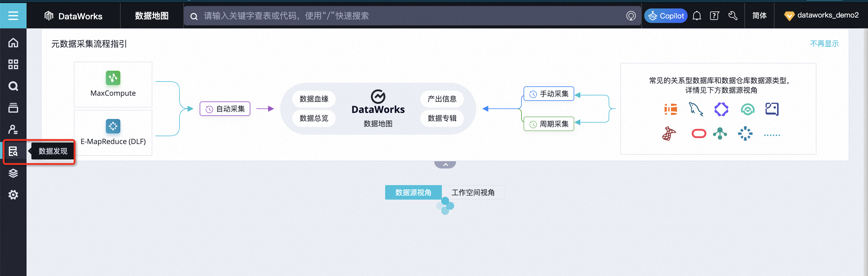The image size is (868, 276).
Task: Click the purple diamond data source icon
Action: [721, 109]
